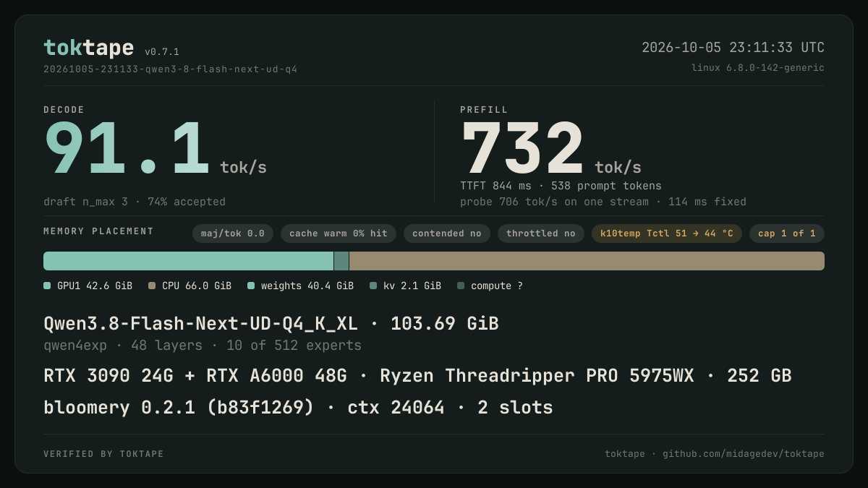Click the PREFILL heading

[484, 110]
